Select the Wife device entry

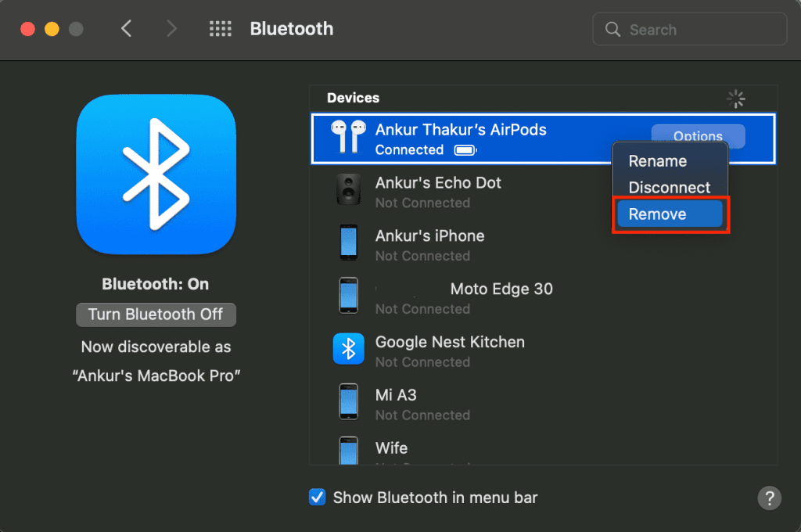391,448
